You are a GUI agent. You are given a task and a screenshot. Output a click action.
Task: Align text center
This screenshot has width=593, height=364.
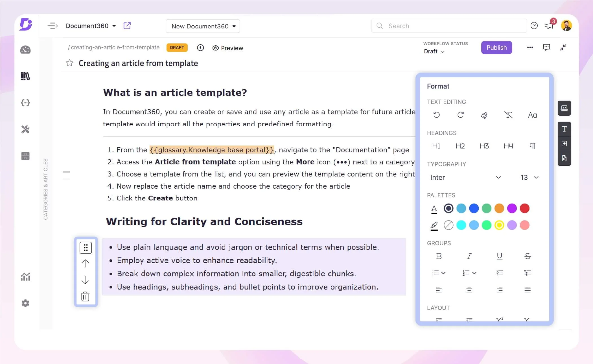click(469, 290)
